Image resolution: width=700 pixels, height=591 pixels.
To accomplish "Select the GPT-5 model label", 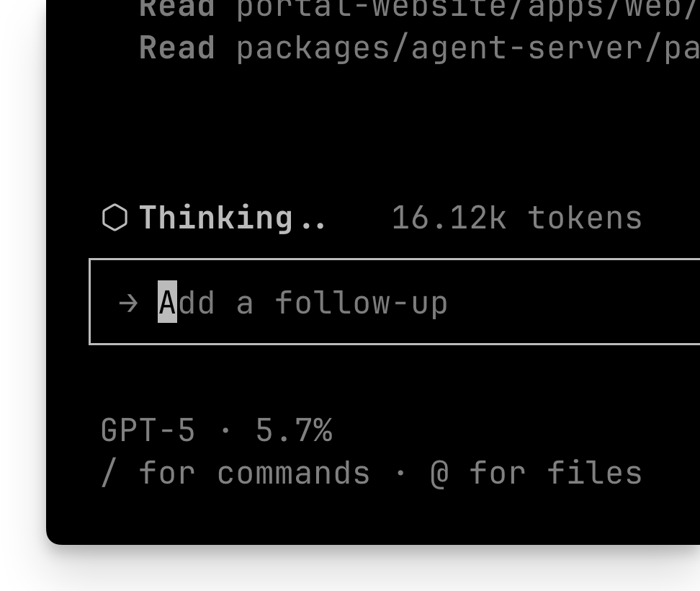I will click(148, 430).
